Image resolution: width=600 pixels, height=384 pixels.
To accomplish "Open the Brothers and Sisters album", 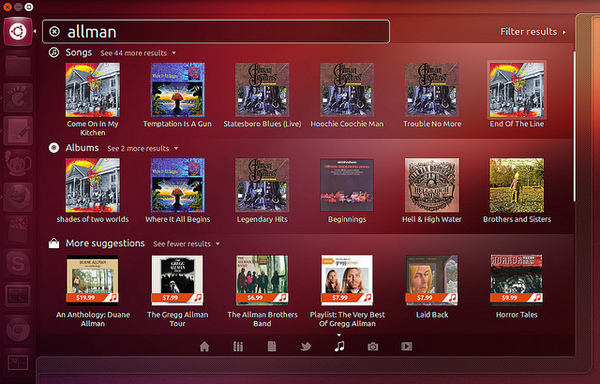I will (517, 190).
